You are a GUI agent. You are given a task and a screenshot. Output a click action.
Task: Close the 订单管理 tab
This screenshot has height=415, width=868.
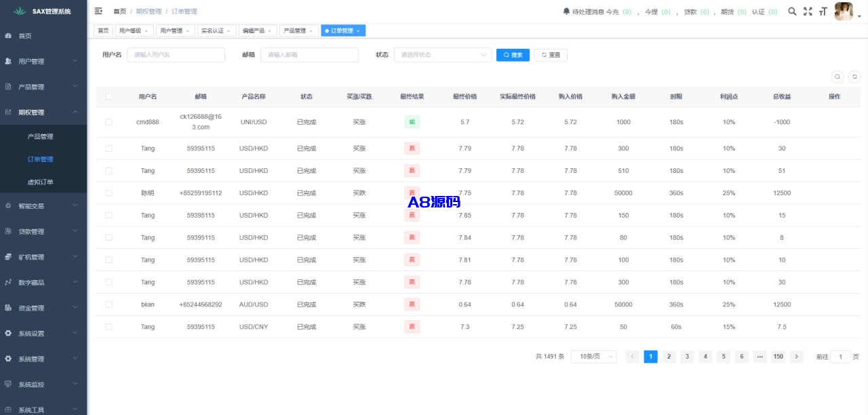(x=358, y=31)
